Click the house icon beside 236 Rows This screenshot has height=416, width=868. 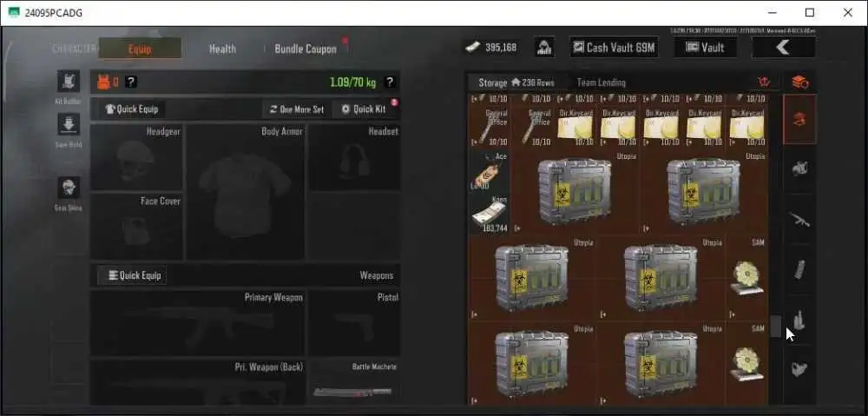point(516,82)
